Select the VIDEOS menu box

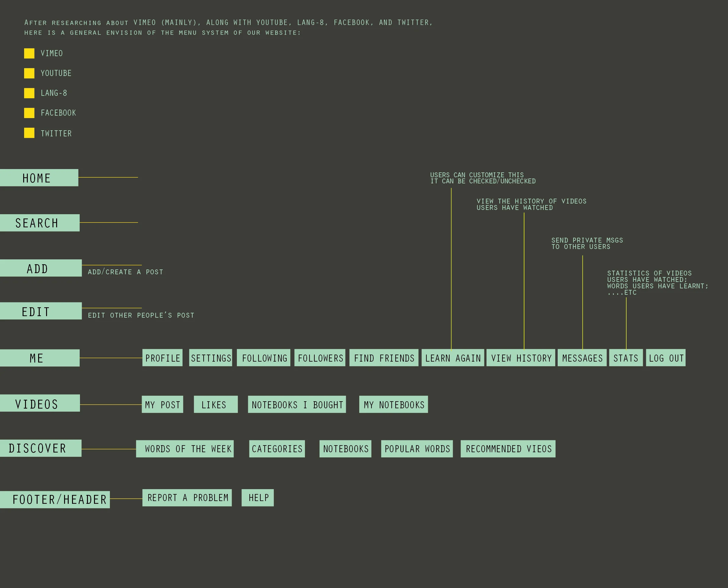click(x=40, y=403)
